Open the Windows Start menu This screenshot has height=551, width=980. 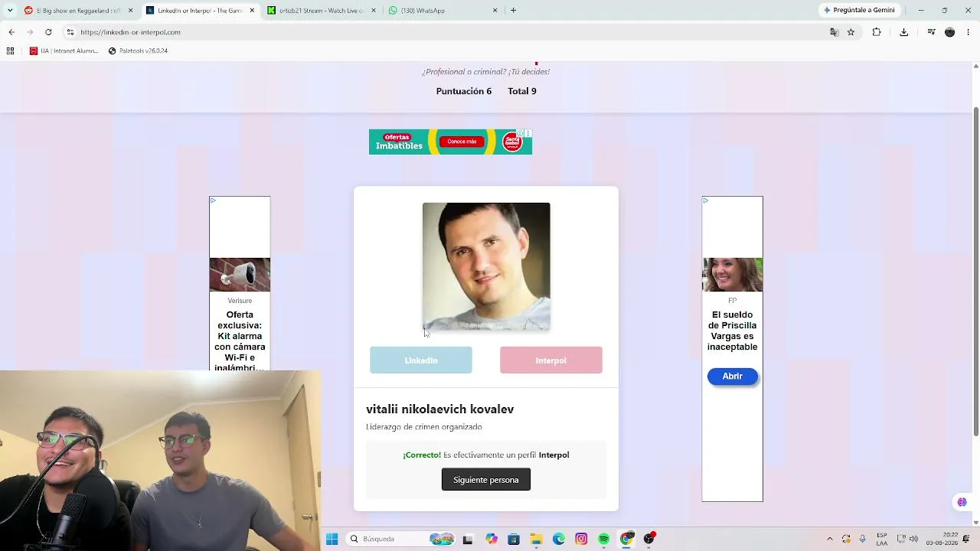click(332, 539)
